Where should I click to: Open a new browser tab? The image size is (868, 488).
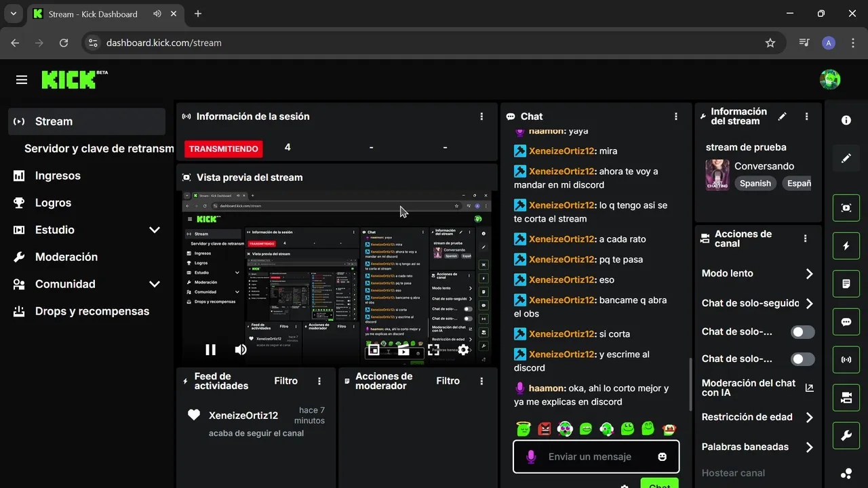(198, 14)
